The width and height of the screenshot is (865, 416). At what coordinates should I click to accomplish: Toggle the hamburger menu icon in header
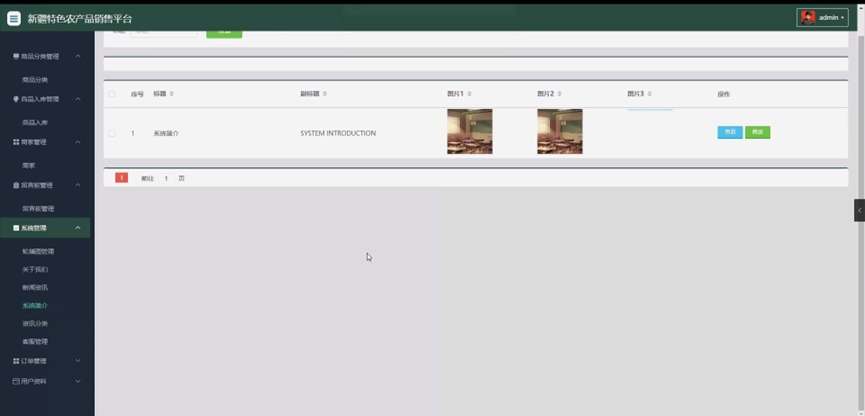coord(14,18)
